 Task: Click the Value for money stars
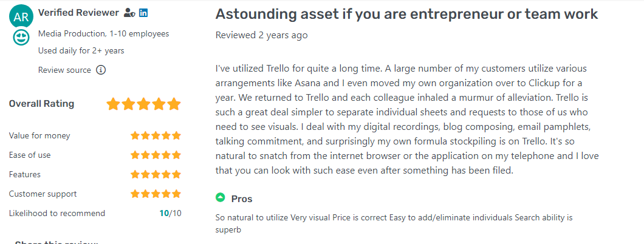click(156, 135)
